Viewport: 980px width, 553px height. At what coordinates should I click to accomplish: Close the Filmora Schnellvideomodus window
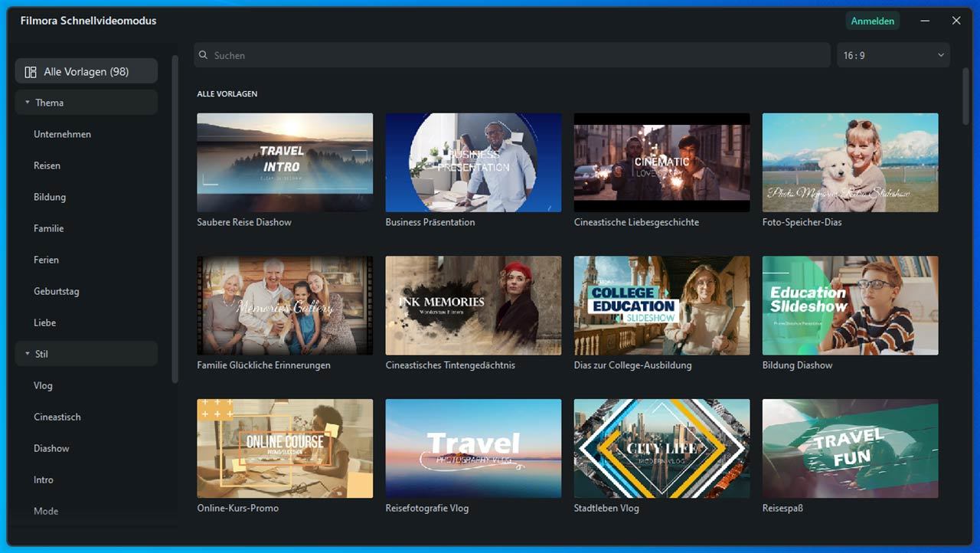(x=956, y=21)
